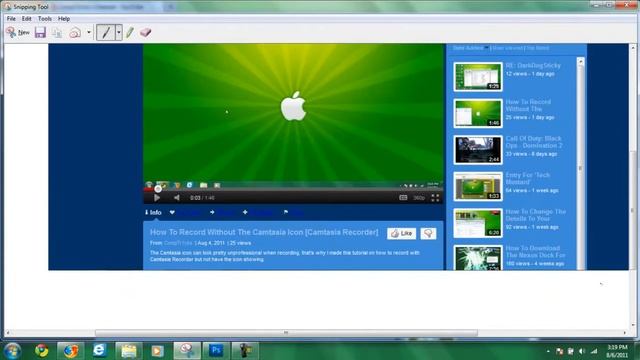Open the Send Snip dropdown arrow
Screen dimensions: 640x360
(x=89, y=32)
